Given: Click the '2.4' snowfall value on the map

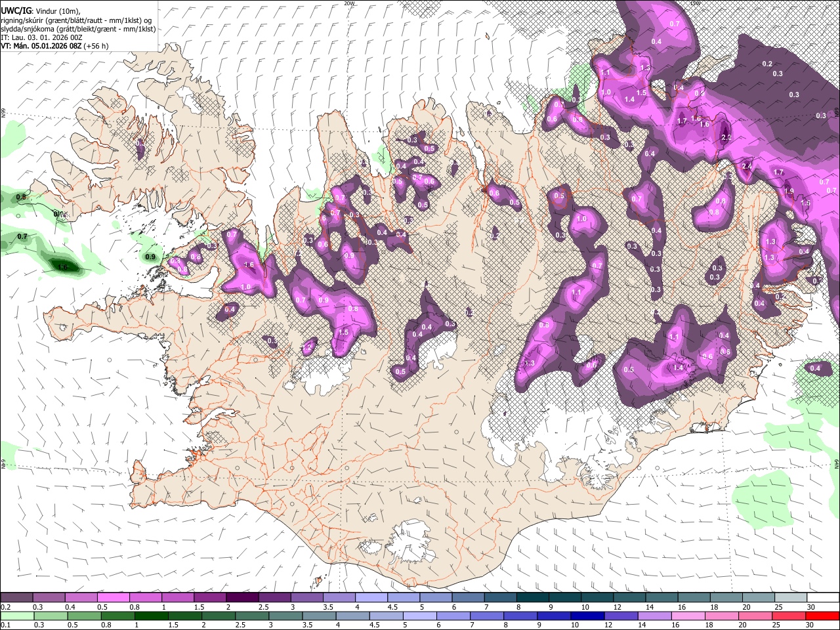Looking at the screenshot, I should click(x=747, y=166).
